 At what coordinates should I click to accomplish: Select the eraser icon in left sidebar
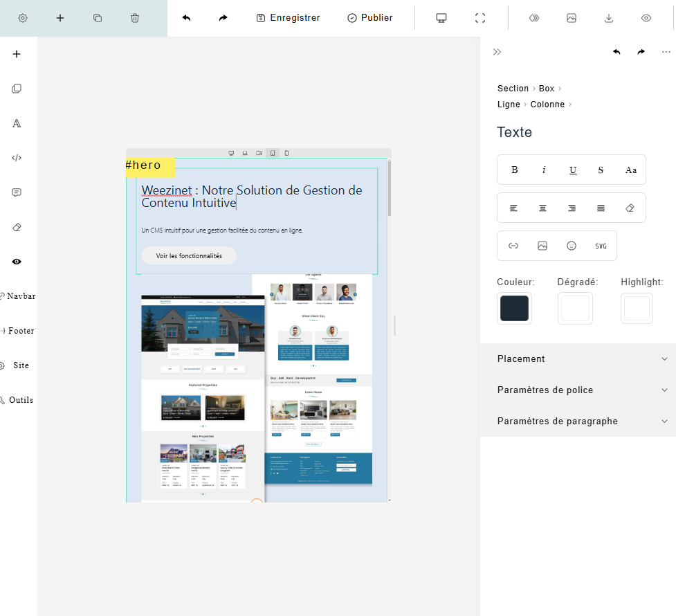coord(17,227)
